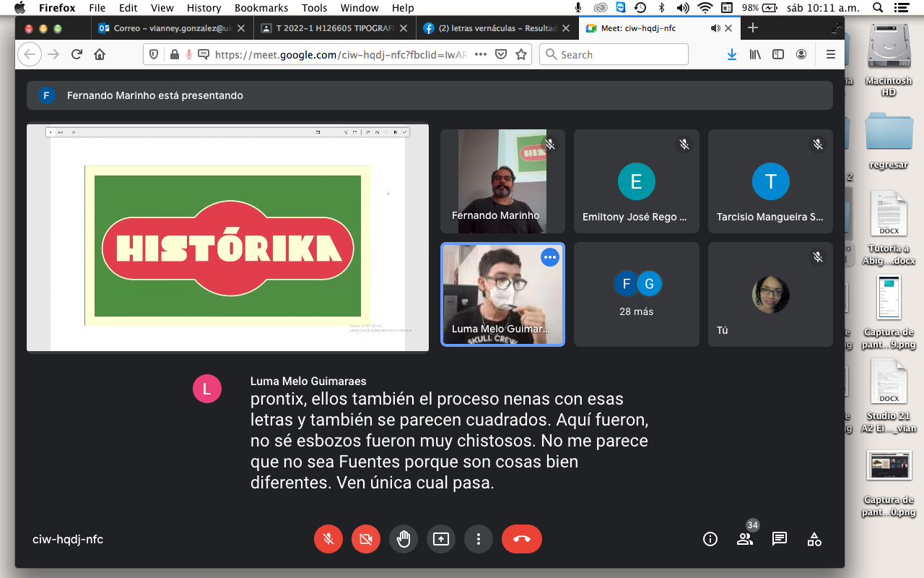Viewport: 924px width, 578px height.
Task: Bookmark this page with the star
Action: 521,54
